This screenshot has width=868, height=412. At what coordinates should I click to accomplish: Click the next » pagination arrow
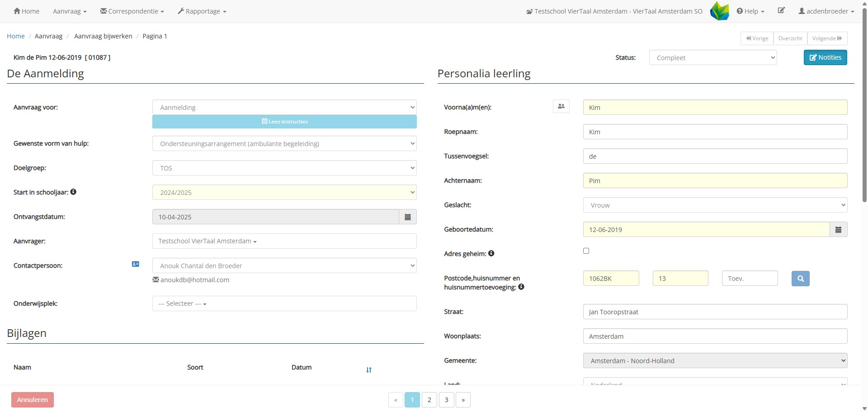click(x=463, y=400)
